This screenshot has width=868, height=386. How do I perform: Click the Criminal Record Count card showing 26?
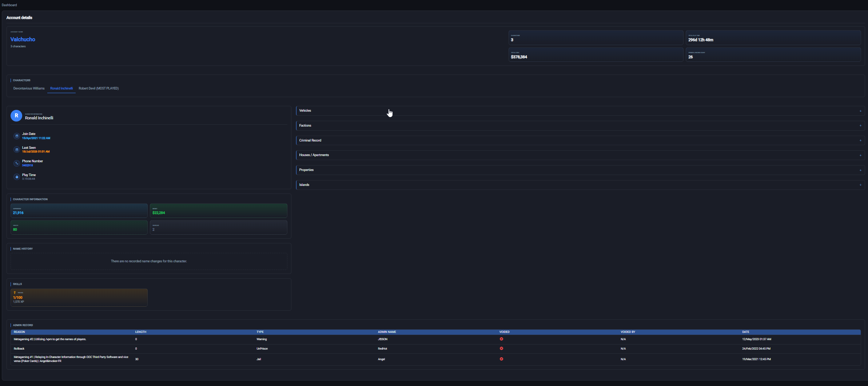click(x=773, y=55)
